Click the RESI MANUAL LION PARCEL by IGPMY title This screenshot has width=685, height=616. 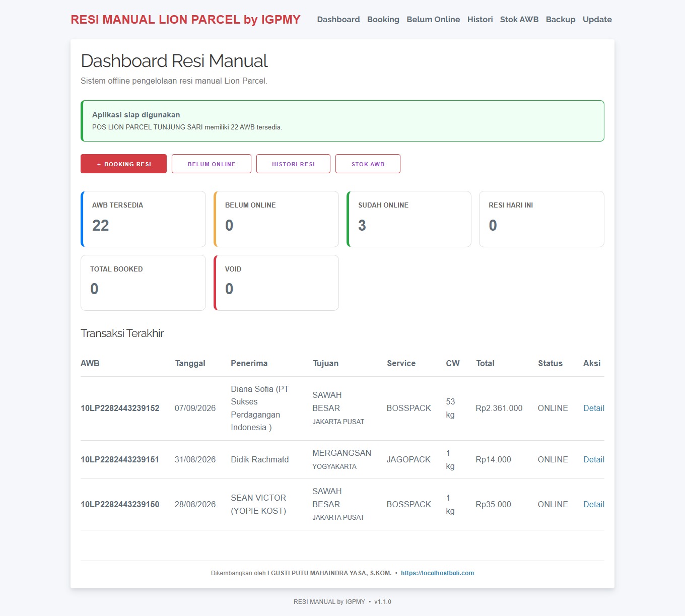click(x=185, y=20)
